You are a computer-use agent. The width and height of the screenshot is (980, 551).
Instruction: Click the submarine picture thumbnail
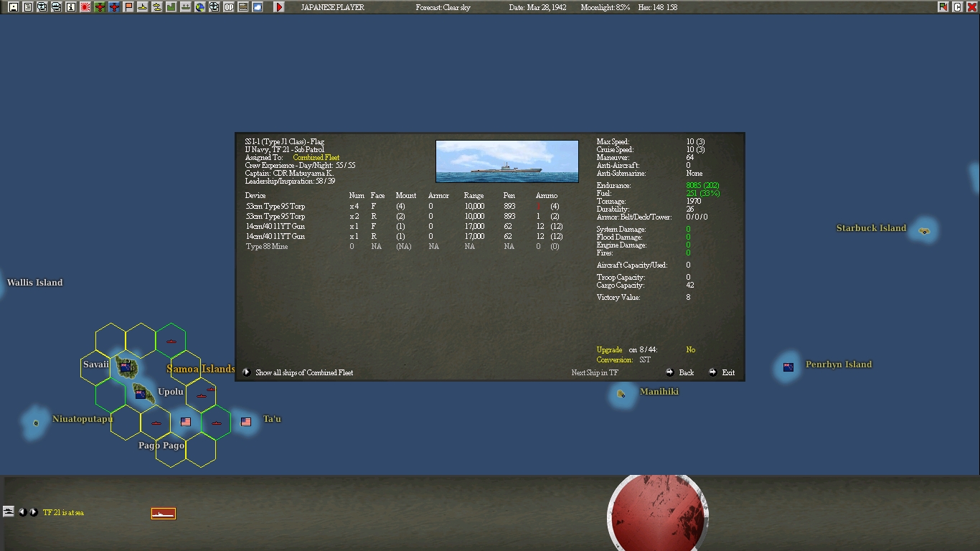(507, 161)
